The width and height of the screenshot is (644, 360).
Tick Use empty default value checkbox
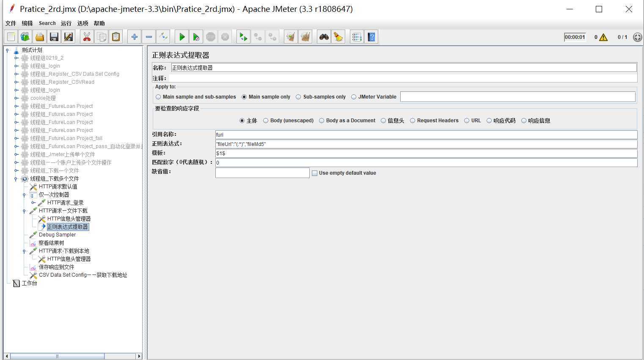[x=314, y=173]
